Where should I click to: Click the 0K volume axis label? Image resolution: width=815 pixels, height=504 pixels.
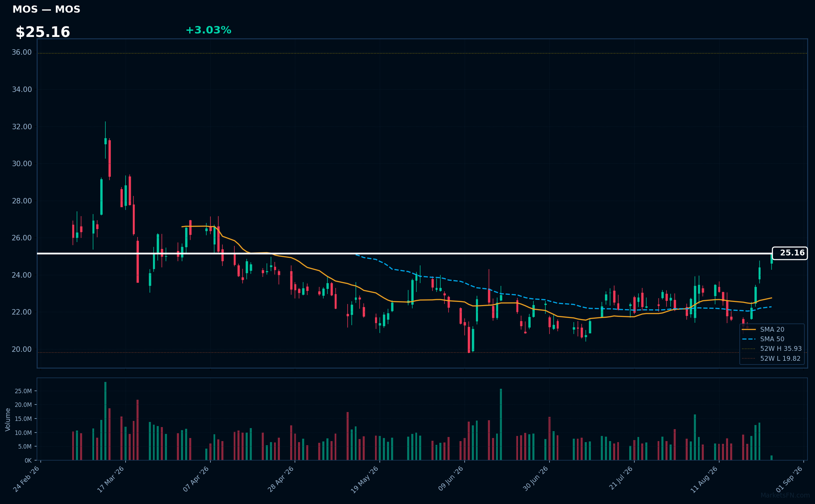tap(28, 461)
